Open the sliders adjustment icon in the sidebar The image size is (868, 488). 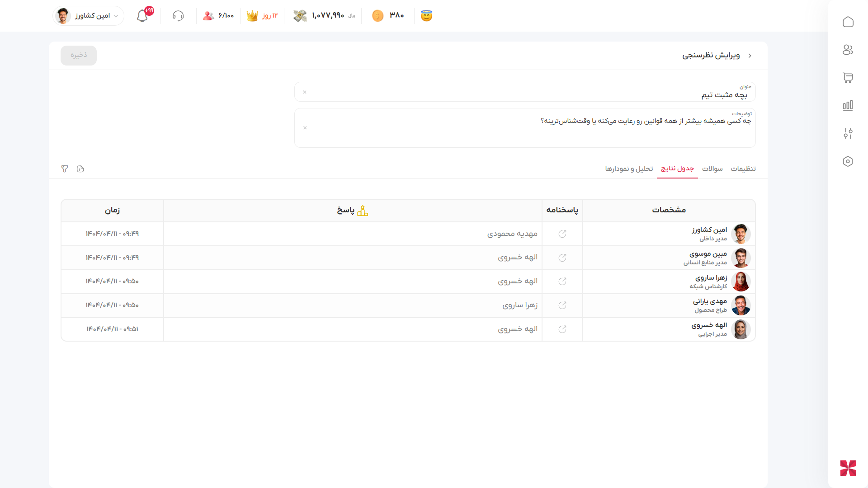pyautogui.click(x=848, y=133)
